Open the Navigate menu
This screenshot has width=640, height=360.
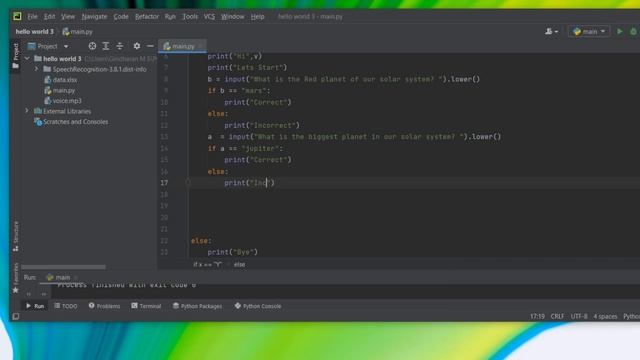pos(94,17)
